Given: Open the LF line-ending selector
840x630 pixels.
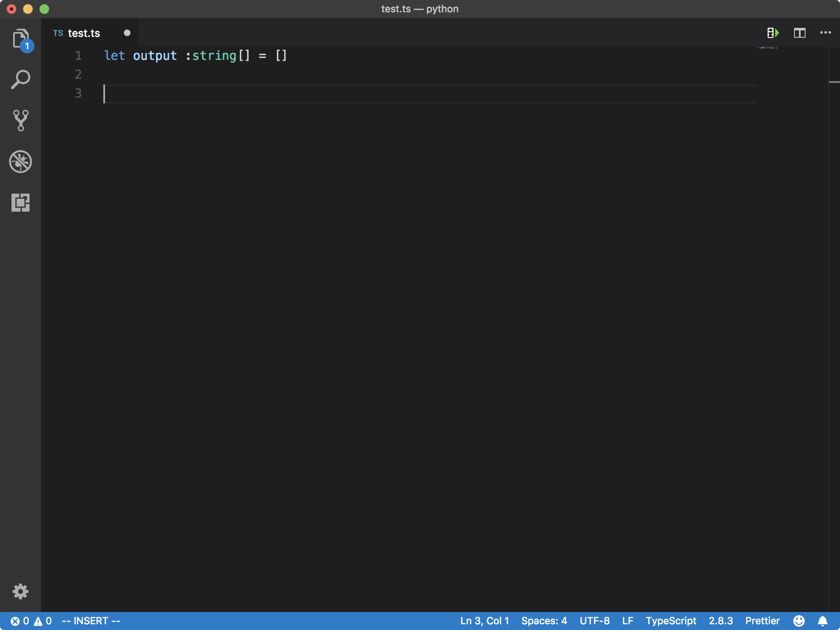Looking at the screenshot, I should (628, 621).
